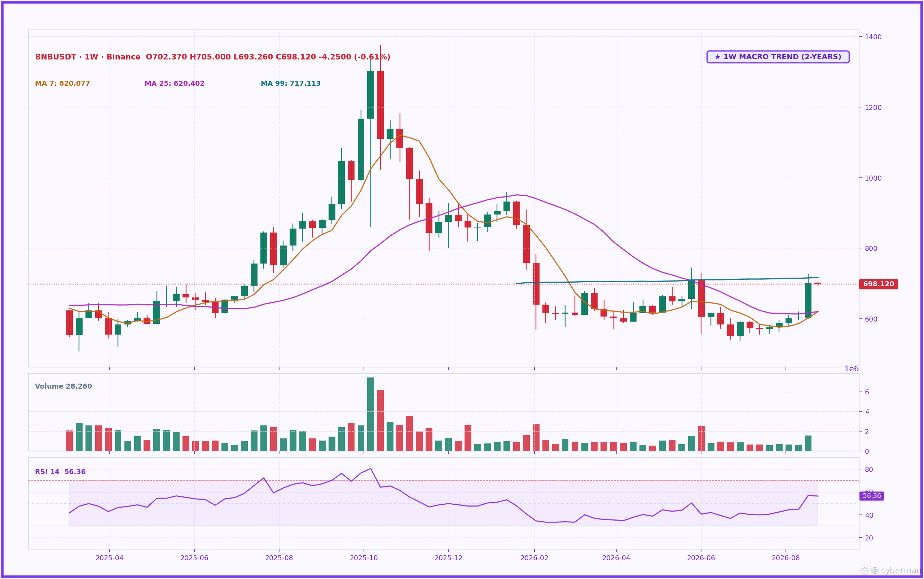Click the Volume 28,260 label
Image resolution: width=924 pixels, height=579 pixels.
pyautogui.click(x=63, y=386)
